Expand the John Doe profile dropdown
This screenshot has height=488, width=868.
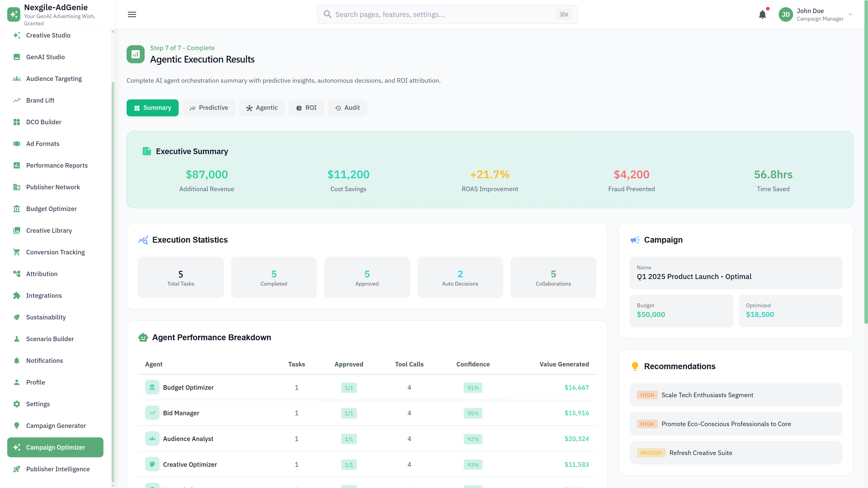tap(850, 14)
